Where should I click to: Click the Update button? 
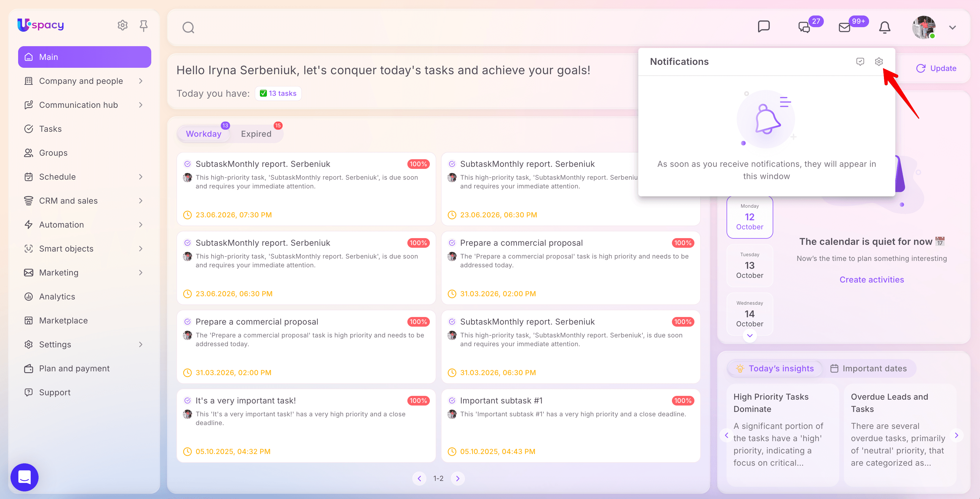click(x=936, y=68)
